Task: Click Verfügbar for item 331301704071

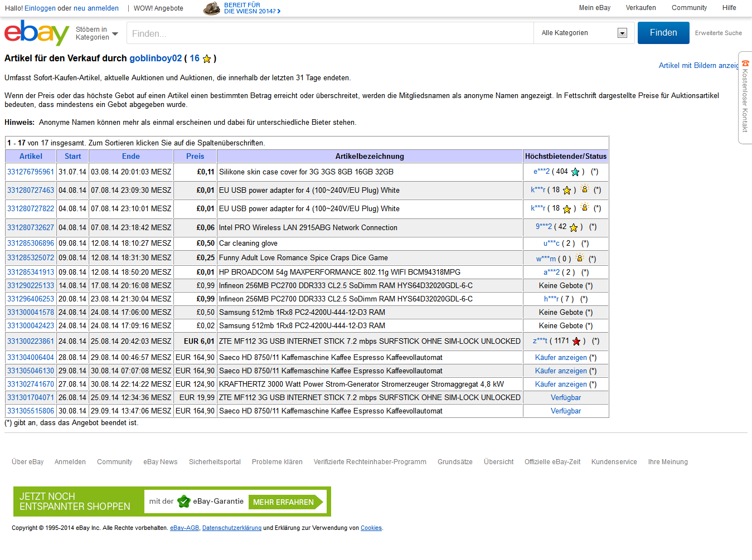Action: coord(566,398)
